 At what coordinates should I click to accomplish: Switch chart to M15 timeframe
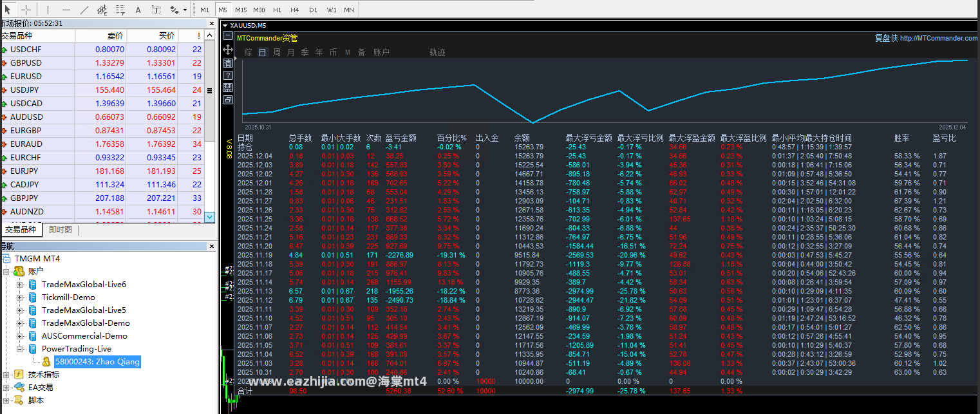241,10
